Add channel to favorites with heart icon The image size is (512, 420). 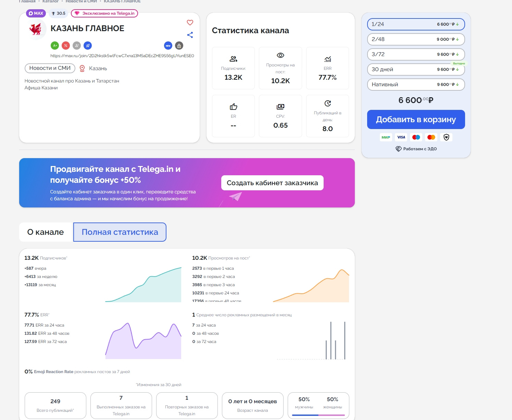coord(190,23)
